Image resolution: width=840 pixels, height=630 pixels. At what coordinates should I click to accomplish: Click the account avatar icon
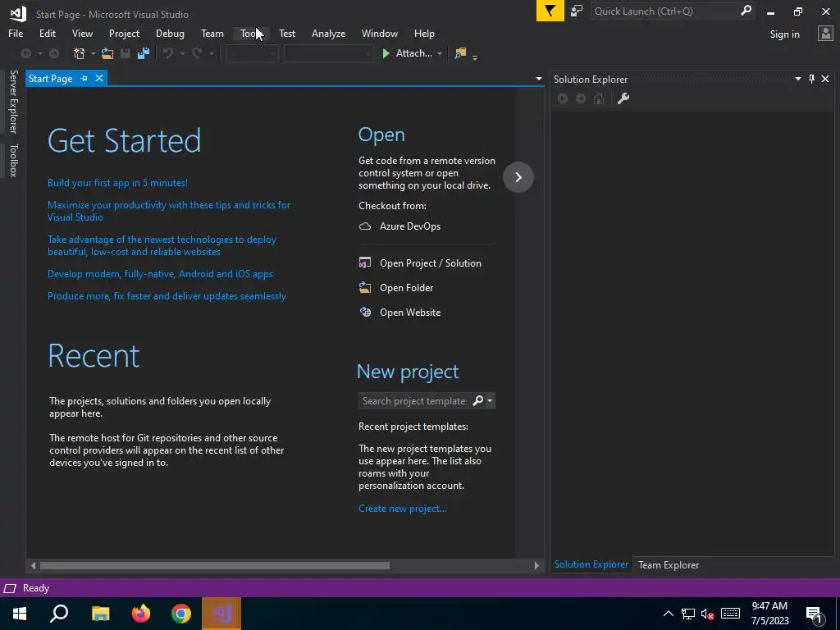[825, 34]
